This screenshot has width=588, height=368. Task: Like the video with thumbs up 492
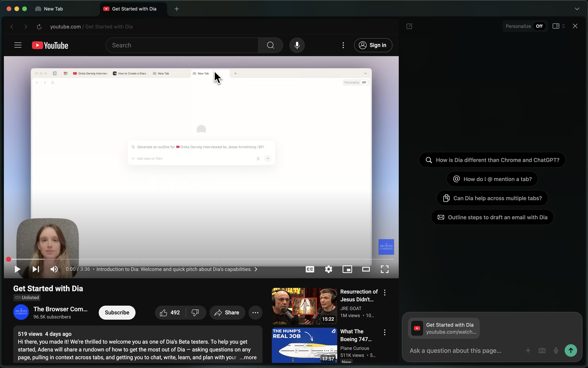coord(170,312)
